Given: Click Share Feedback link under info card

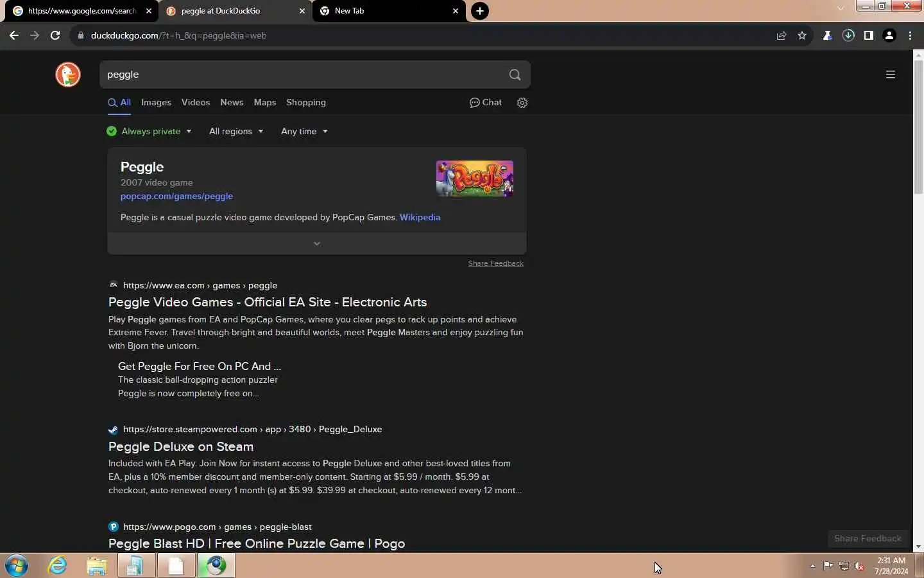Looking at the screenshot, I should 495,263.
